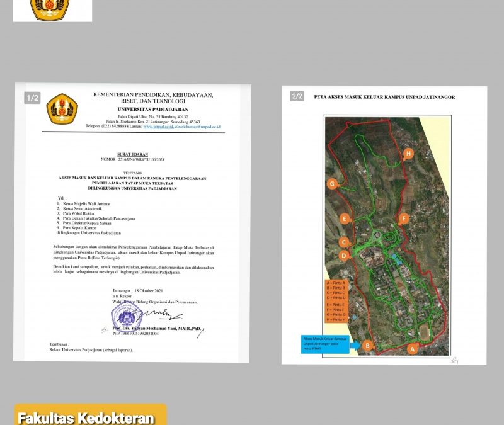
Task: Select the 1/2 page indicator
Action: click(31, 98)
